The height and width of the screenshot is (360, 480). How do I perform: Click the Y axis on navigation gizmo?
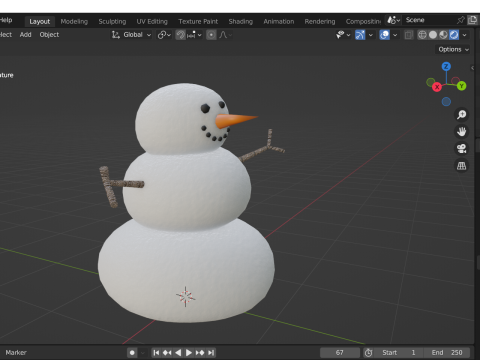click(x=461, y=86)
